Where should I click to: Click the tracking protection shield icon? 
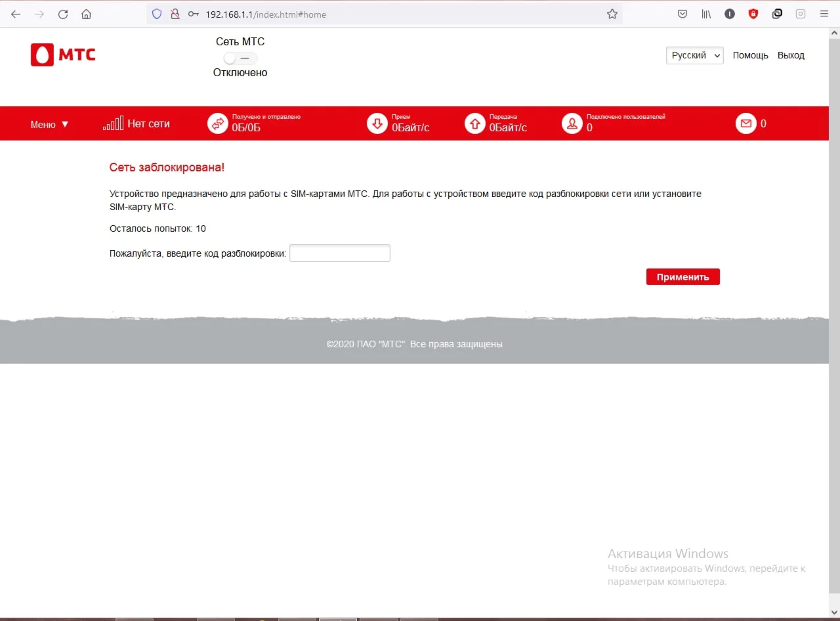(x=156, y=14)
